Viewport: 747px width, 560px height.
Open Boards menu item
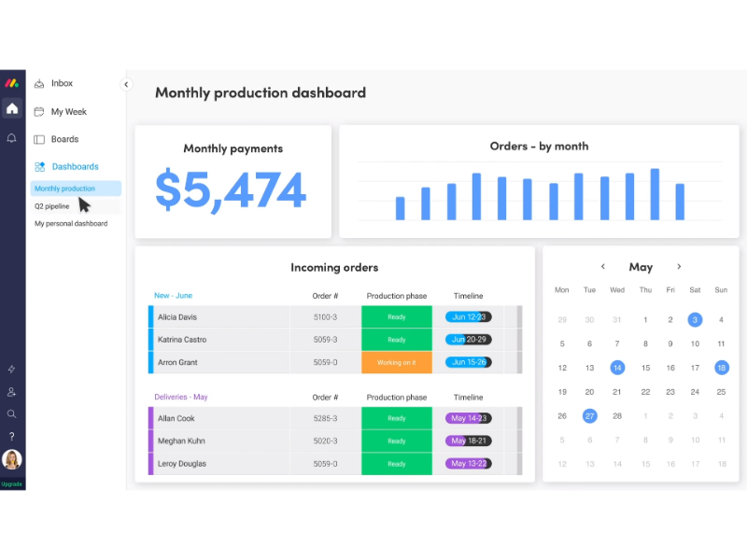pos(64,139)
